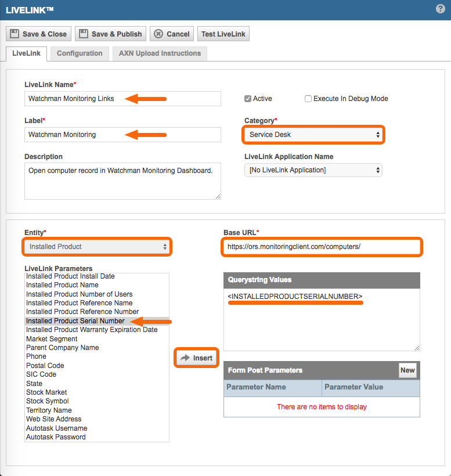Open the help question mark icon

[x=441, y=9]
